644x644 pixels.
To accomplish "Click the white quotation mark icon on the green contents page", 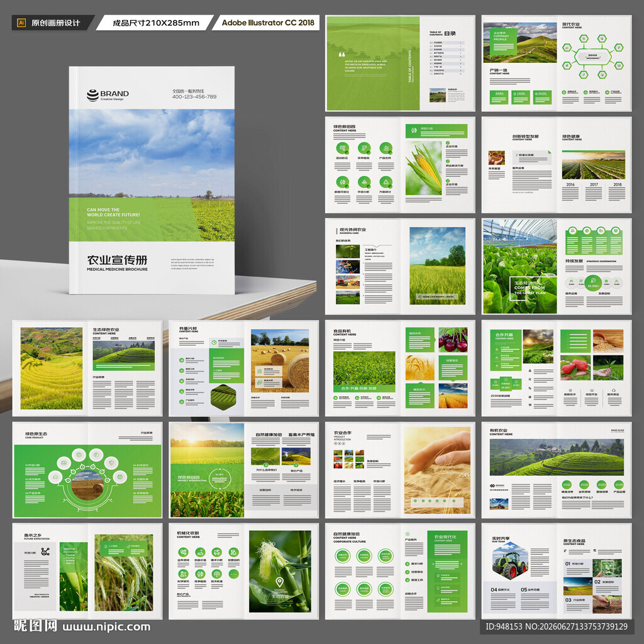I will 341,55.
